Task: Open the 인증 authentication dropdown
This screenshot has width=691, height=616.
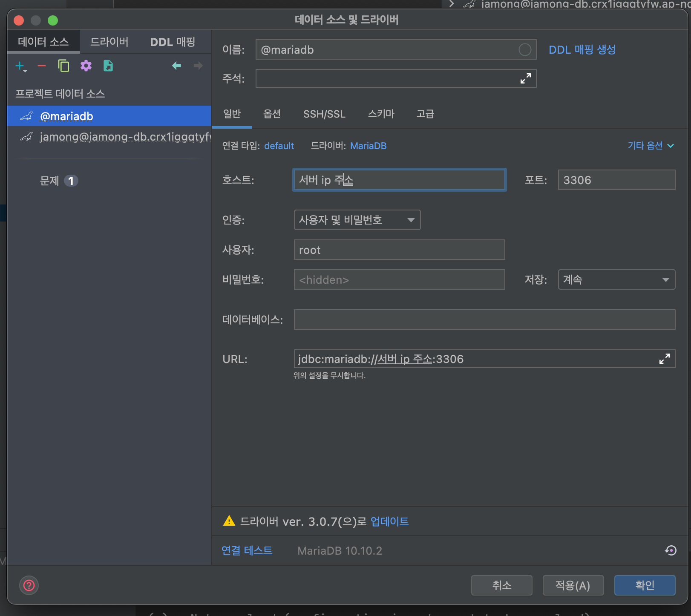Action: tap(357, 220)
